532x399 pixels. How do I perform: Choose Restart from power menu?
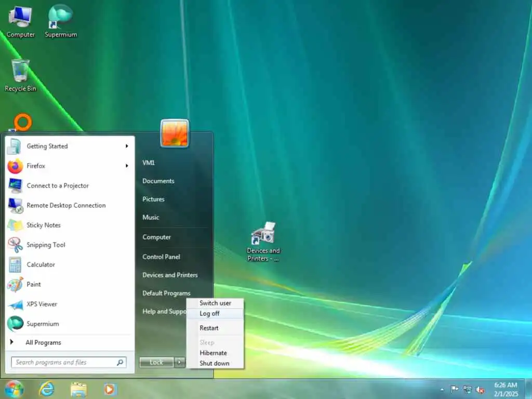(215, 328)
